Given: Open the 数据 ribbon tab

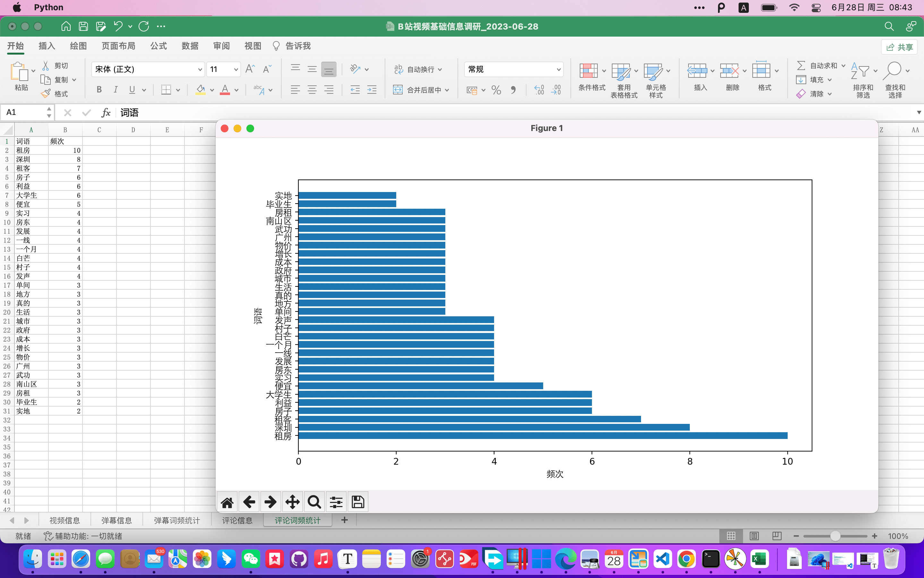Looking at the screenshot, I should [190, 46].
